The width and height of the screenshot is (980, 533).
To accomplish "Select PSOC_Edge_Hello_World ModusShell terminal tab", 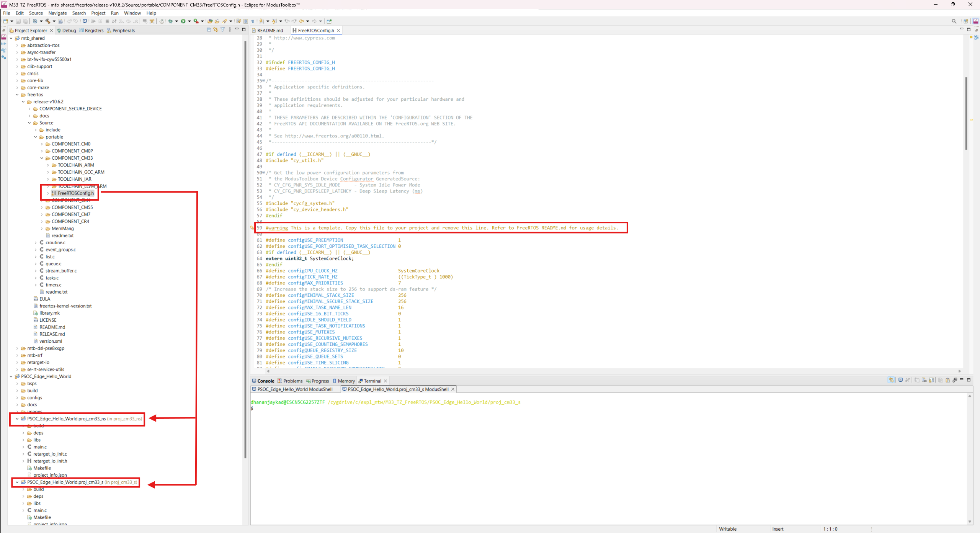I will click(295, 389).
